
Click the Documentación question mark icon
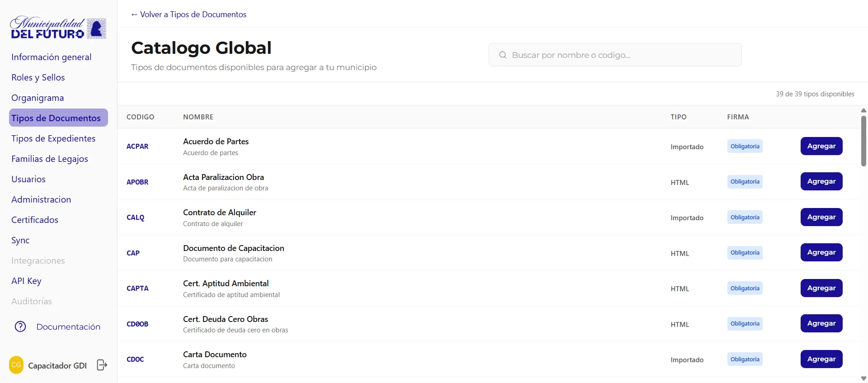click(x=20, y=326)
